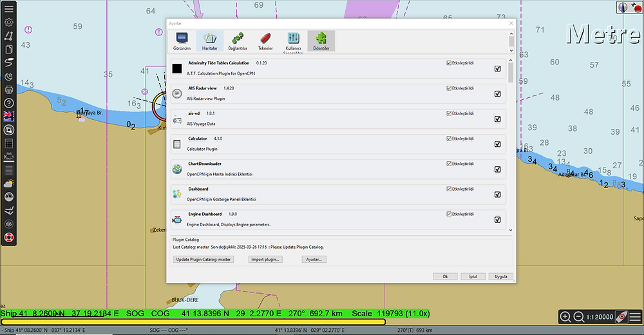The width and height of the screenshot is (644, 335).
Task: Click the yellow chart bar at bottom
Action: [193, 322]
